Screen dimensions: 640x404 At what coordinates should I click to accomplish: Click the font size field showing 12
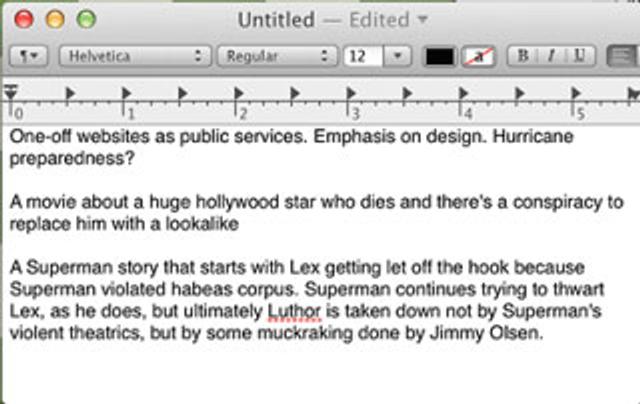click(x=363, y=56)
